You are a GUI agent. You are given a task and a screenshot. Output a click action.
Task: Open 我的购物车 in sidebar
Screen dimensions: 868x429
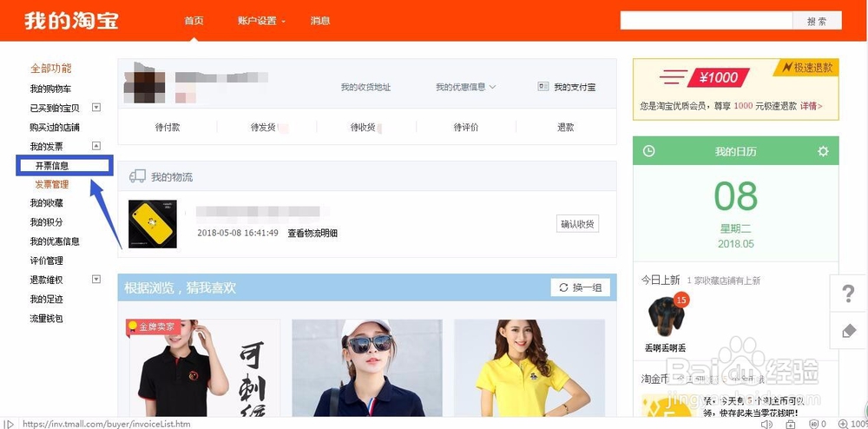pos(50,89)
